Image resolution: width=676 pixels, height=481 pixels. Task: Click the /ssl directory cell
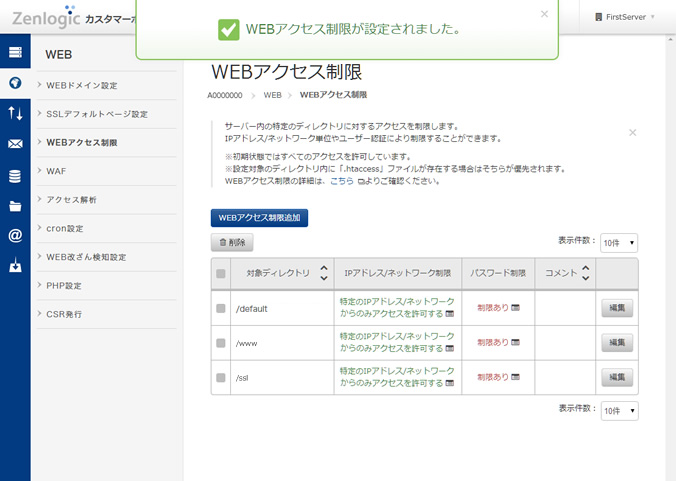point(282,378)
